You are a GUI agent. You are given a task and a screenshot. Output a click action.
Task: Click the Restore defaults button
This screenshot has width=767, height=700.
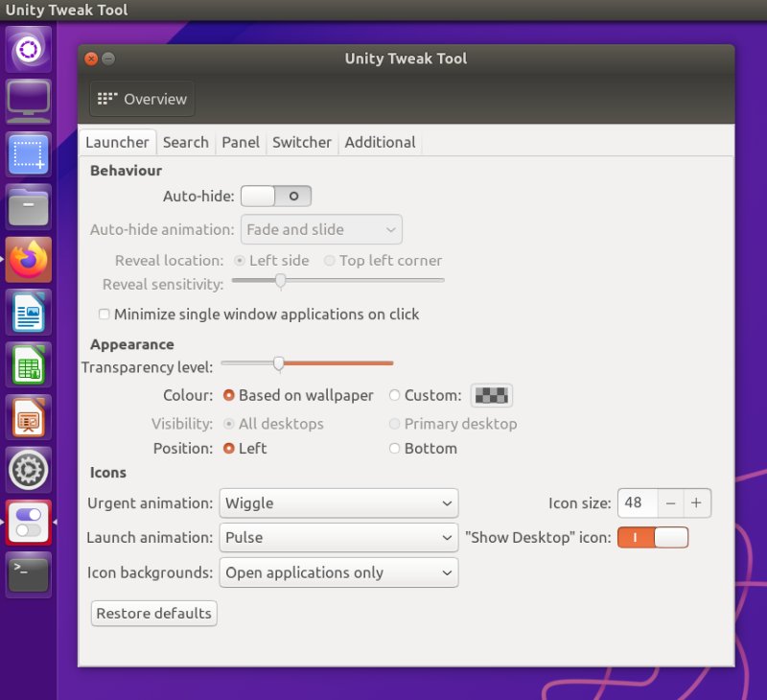(x=153, y=614)
